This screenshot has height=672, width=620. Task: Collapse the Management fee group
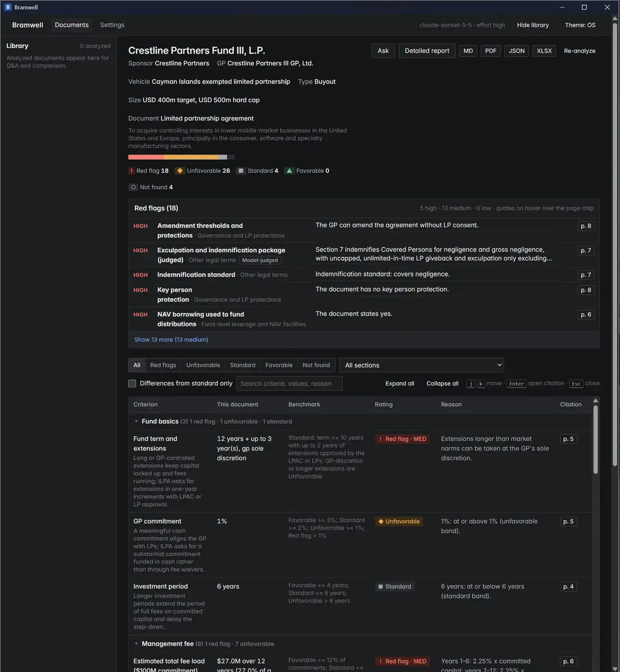(x=136, y=644)
